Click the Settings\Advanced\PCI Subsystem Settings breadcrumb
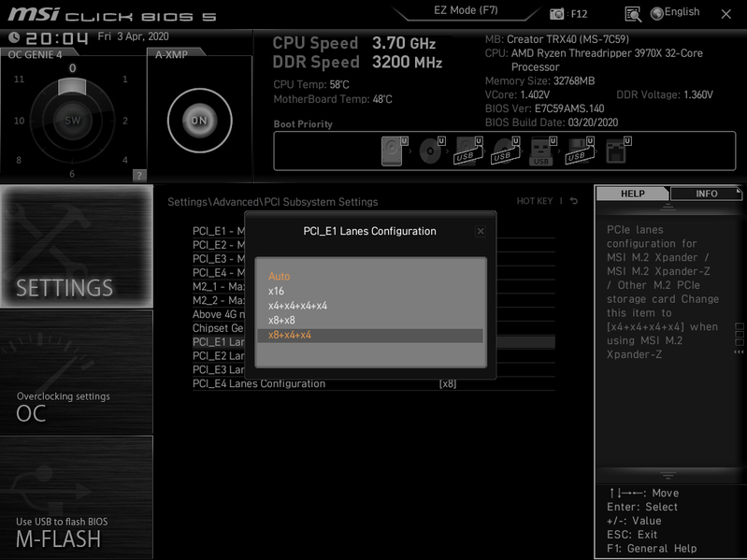The height and width of the screenshot is (560, 747). (x=272, y=202)
